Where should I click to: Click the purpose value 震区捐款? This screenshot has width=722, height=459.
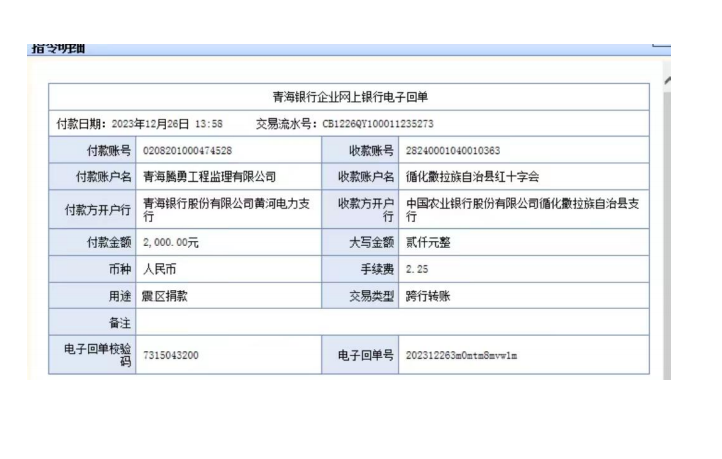click(166, 296)
